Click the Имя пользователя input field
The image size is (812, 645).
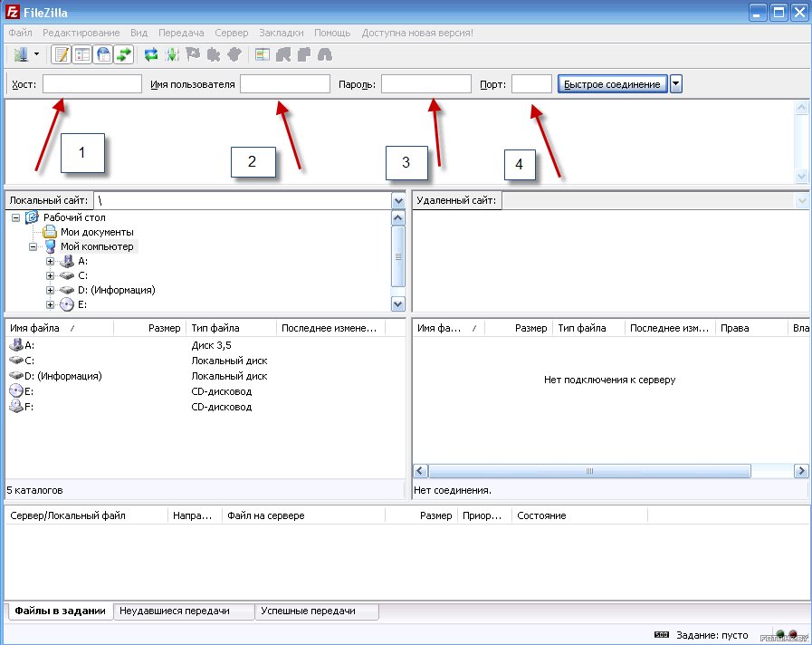tap(285, 84)
